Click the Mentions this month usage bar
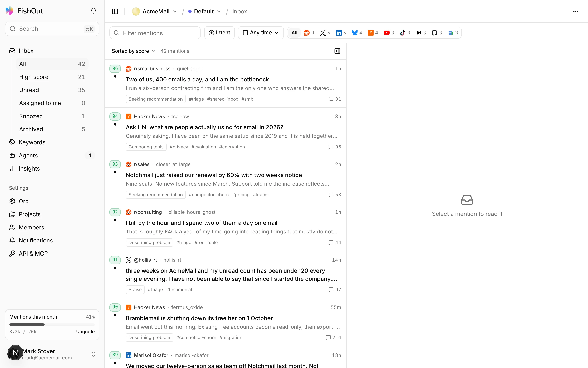588x368 pixels. [x=52, y=324]
